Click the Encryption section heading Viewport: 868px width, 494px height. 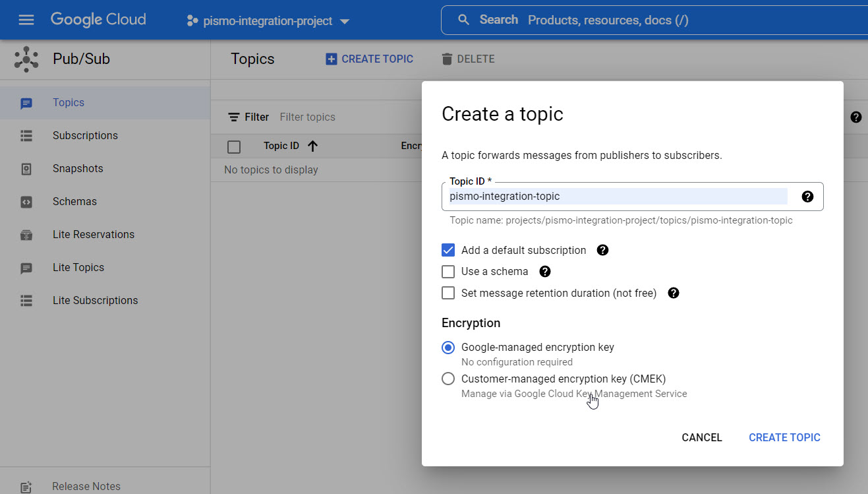tap(471, 323)
